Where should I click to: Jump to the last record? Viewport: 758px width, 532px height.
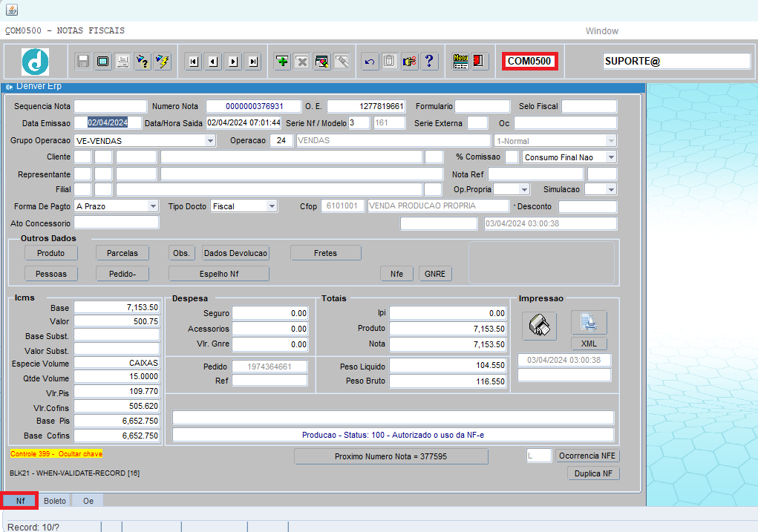click(x=253, y=62)
